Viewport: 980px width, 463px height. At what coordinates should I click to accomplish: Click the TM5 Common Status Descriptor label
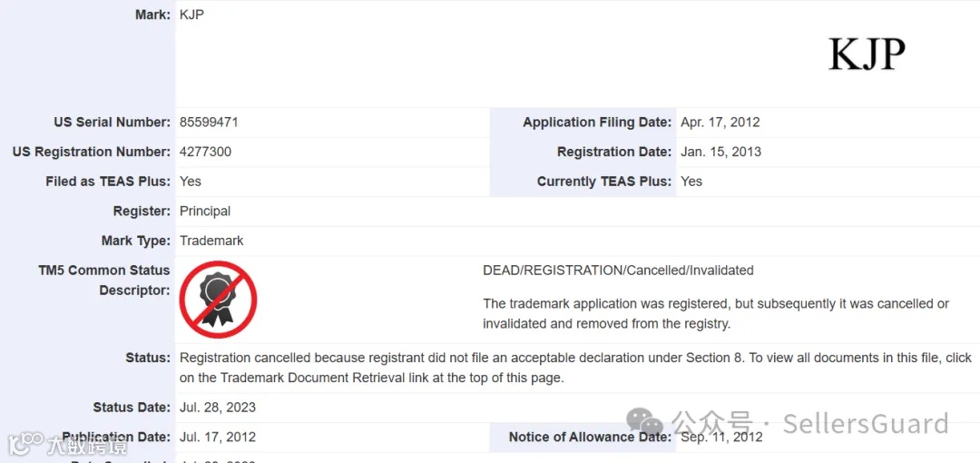coord(103,280)
